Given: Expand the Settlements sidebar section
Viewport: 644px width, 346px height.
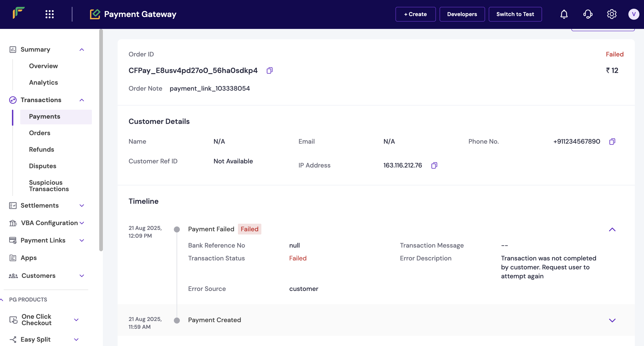Looking at the screenshot, I should click(x=82, y=205).
